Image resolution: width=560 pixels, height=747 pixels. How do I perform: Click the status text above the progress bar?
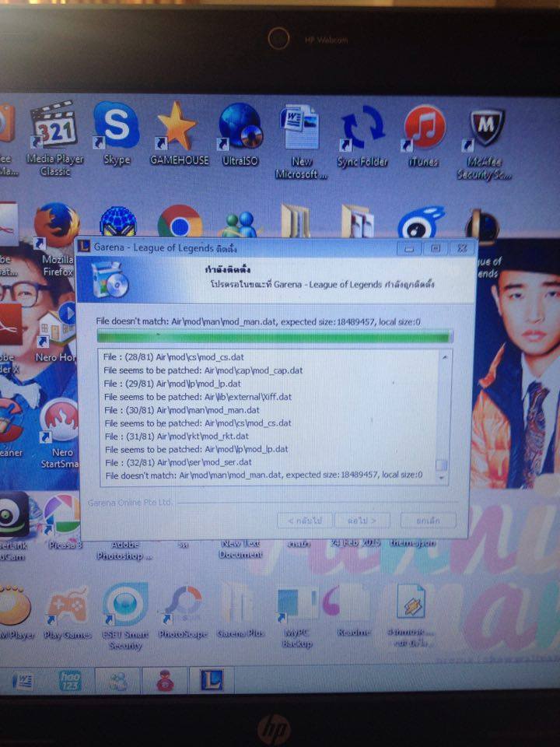click(x=258, y=321)
